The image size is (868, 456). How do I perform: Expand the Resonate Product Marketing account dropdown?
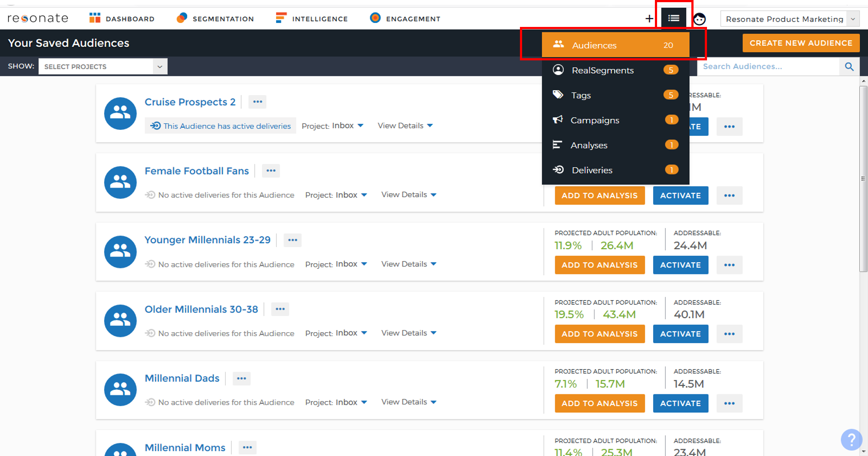point(790,19)
